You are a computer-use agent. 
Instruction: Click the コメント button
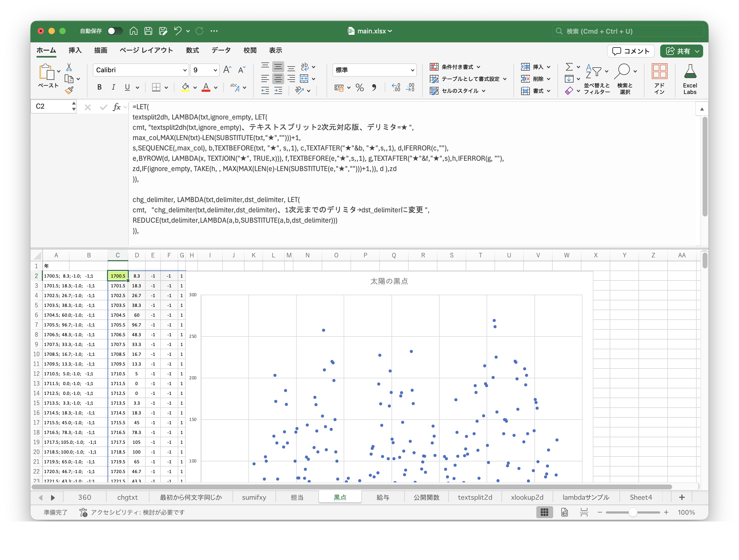[630, 51]
